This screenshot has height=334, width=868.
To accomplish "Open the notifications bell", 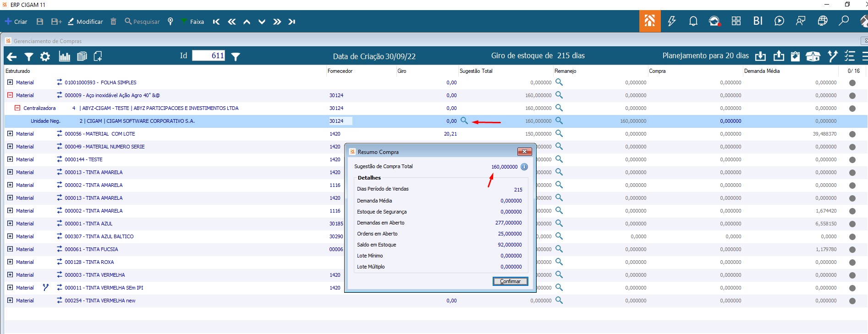I will (x=693, y=21).
